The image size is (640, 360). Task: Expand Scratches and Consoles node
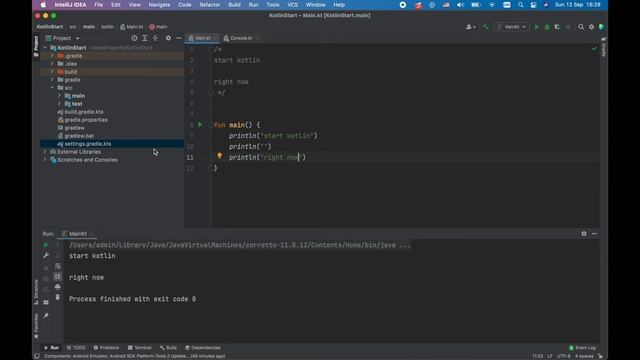click(x=45, y=160)
